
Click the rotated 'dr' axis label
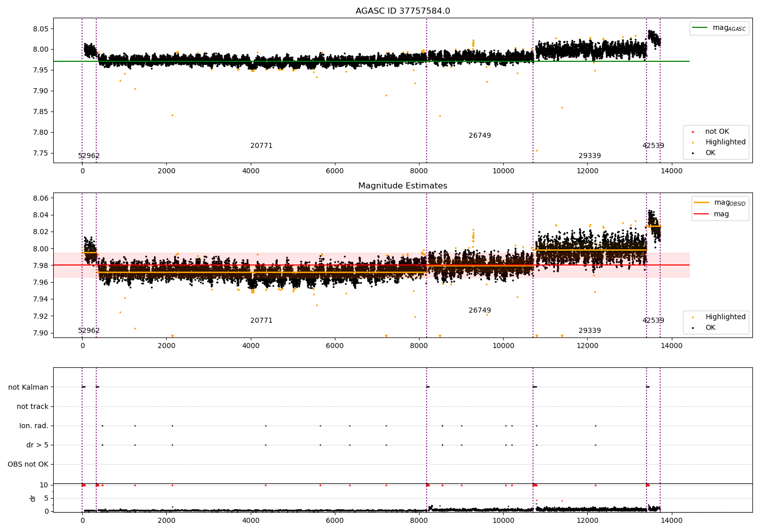tap(33, 498)
